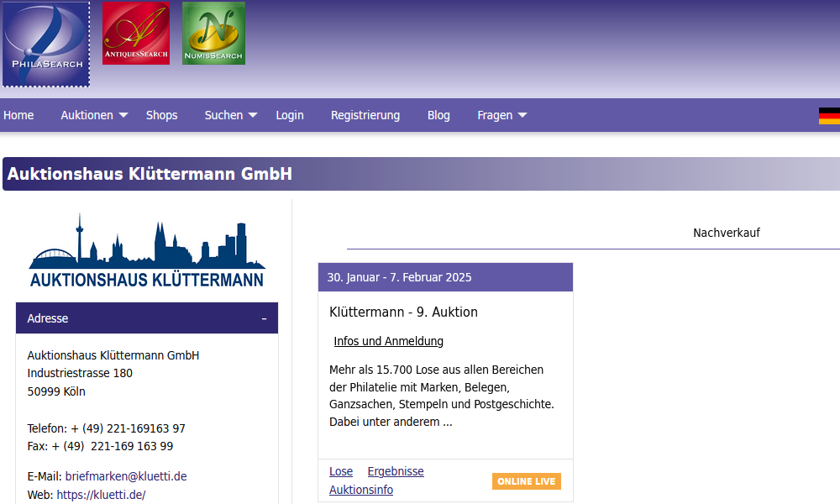840x504 pixels.
Task: Click the 30. Januar - 7. Februar 2025 header
Action: pos(446,277)
